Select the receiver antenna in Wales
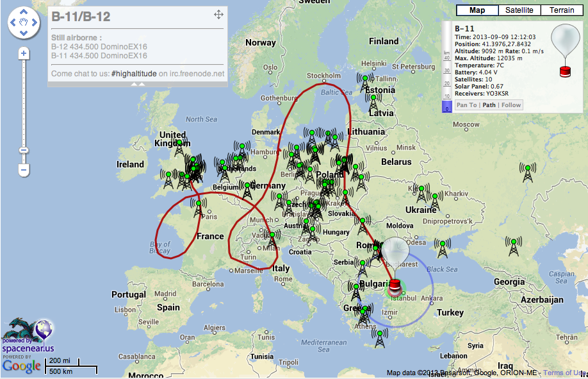588x379 pixels. pos(168,180)
